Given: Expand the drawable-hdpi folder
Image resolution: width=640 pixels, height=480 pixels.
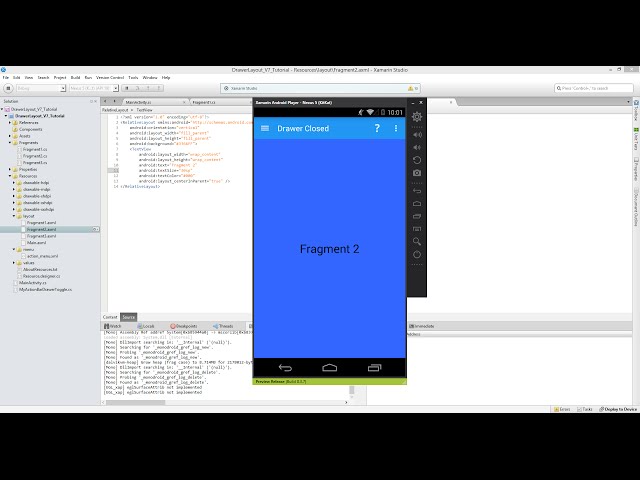Looking at the screenshot, I should pyautogui.click(x=14, y=182).
